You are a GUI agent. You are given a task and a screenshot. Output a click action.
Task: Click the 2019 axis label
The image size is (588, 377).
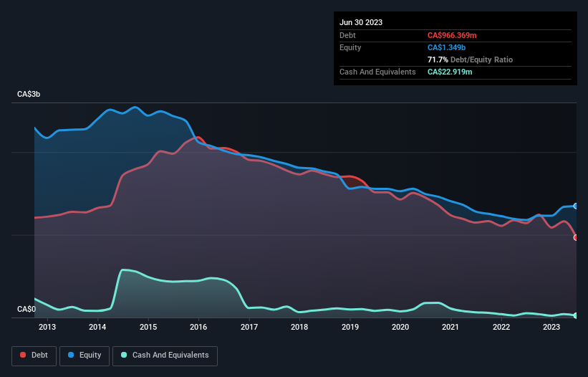350,327
